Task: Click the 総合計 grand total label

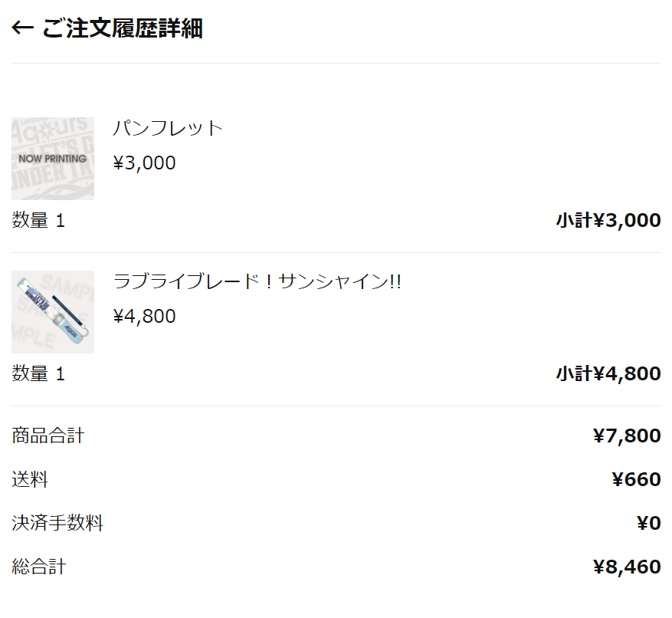Action: (x=39, y=567)
